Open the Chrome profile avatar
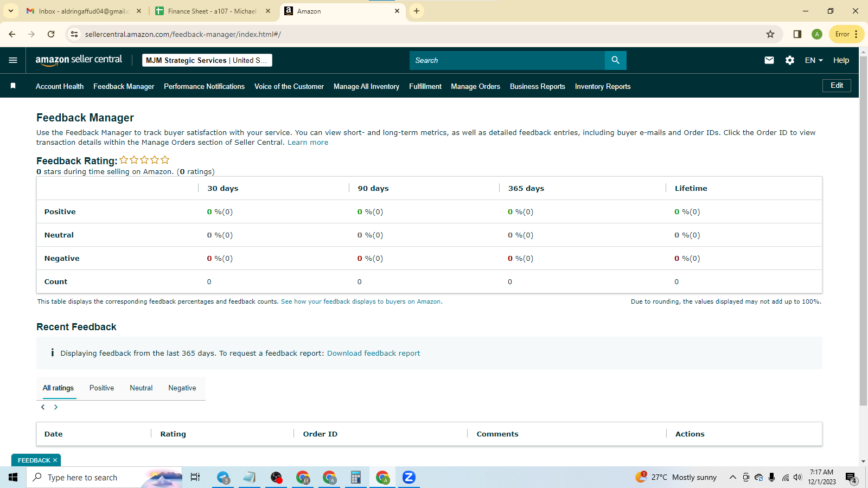 pos(817,34)
